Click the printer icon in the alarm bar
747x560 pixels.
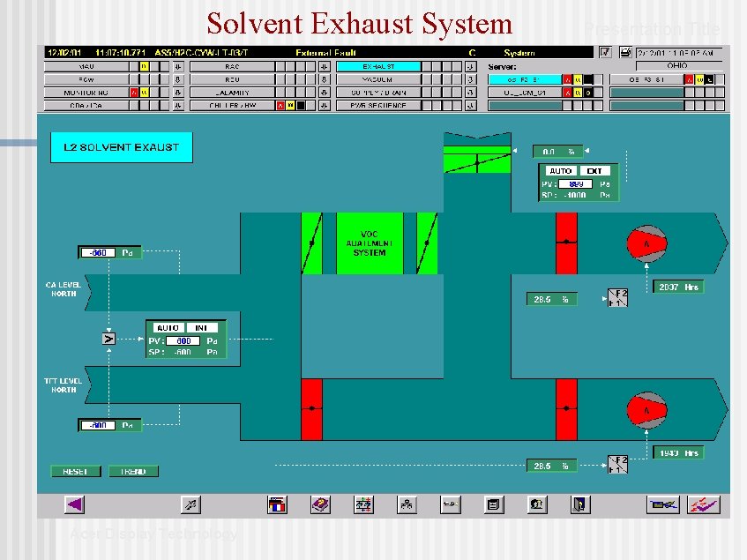[625, 52]
